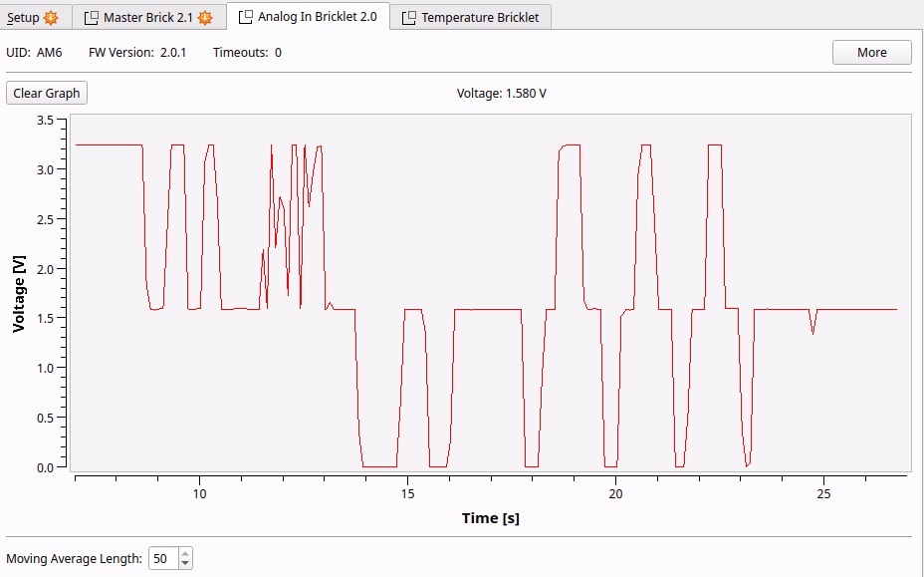
Task: Decrease Moving Average Length with down arrow
Action: pyautogui.click(x=185, y=564)
